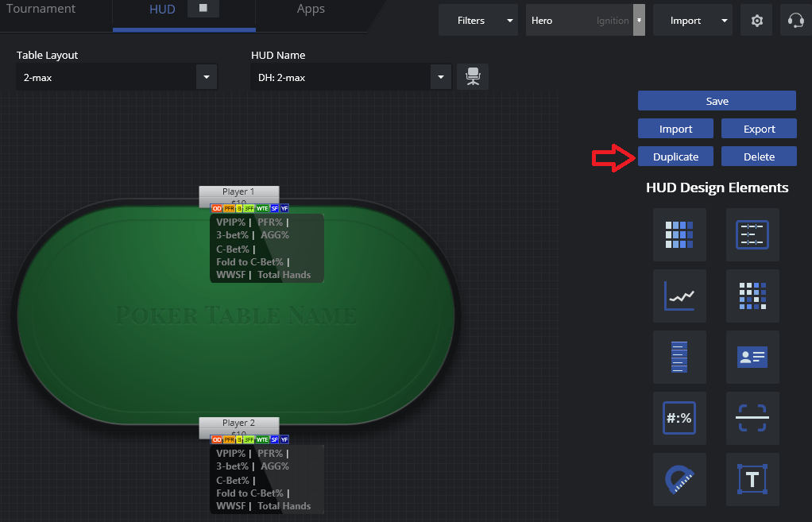Toggle the square button on HUD tab
Image resolution: width=812 pixels, height=522 pixels.
(203, 8)
